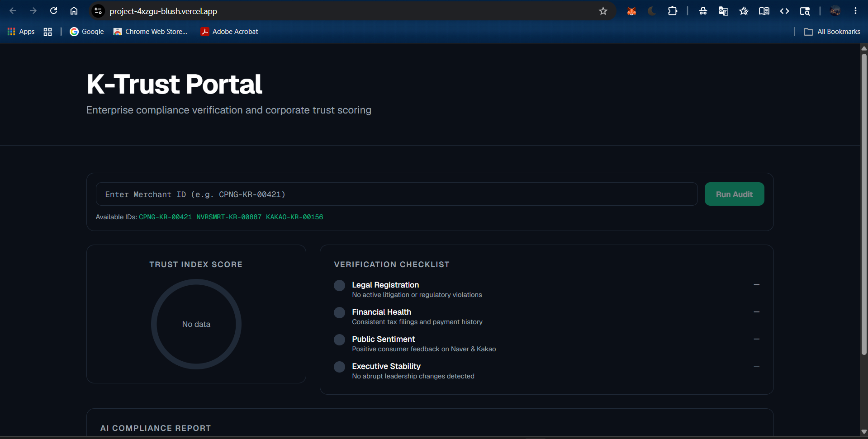Image resolution: width=868 pixels, height=439 pixels.
Task: Open the Chrome Web Store bookmark
Action: tap(150, 32)
